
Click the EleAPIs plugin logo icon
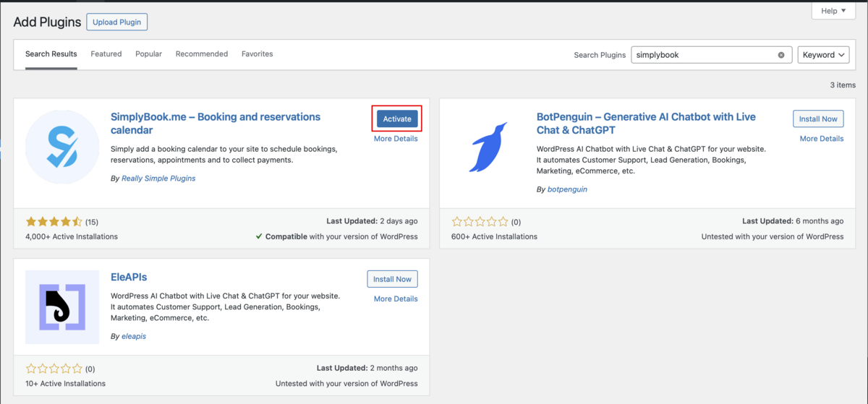pyautogui.click(x=62, y=307)
